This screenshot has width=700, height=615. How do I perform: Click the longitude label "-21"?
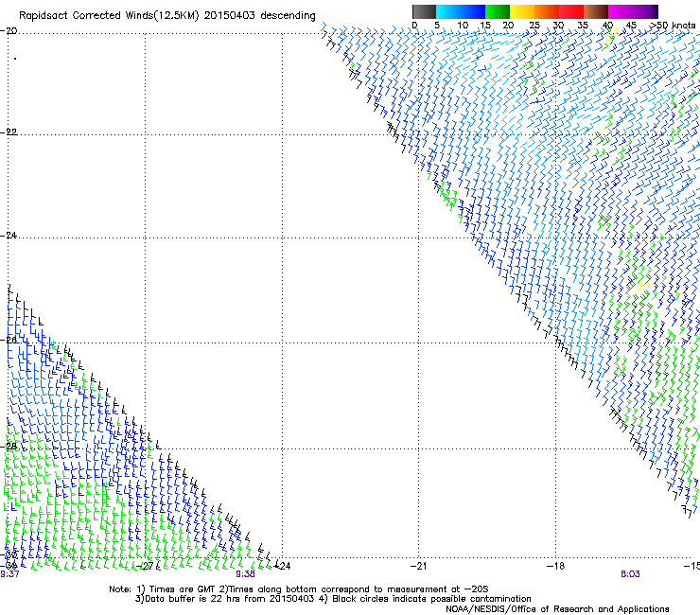click(418, 566)
